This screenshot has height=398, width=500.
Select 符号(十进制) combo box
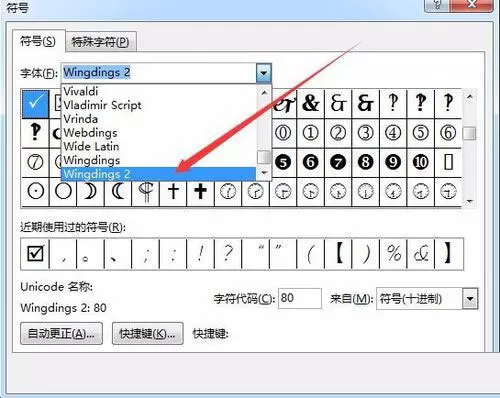[427, 298]
